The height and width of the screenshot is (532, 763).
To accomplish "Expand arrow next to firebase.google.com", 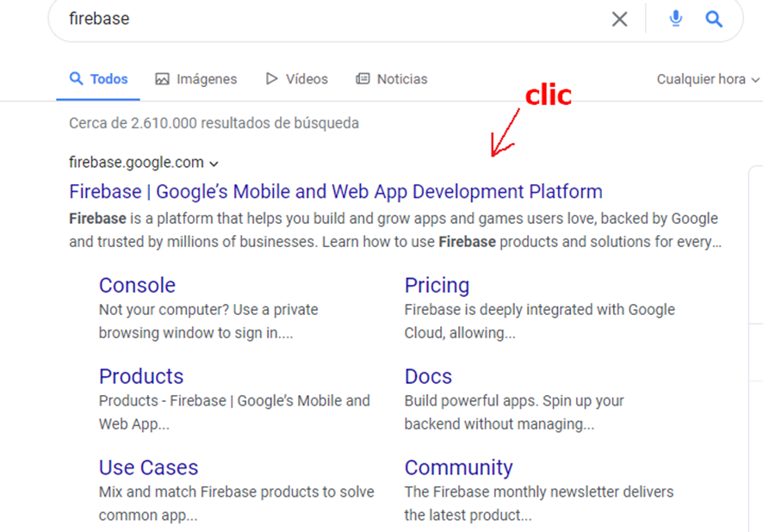I will click(x=214, y=164).
